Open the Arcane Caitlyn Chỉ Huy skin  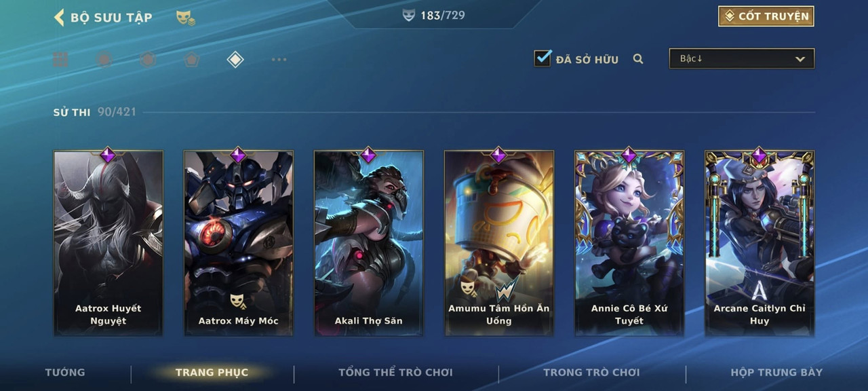[x=759, y=242]
